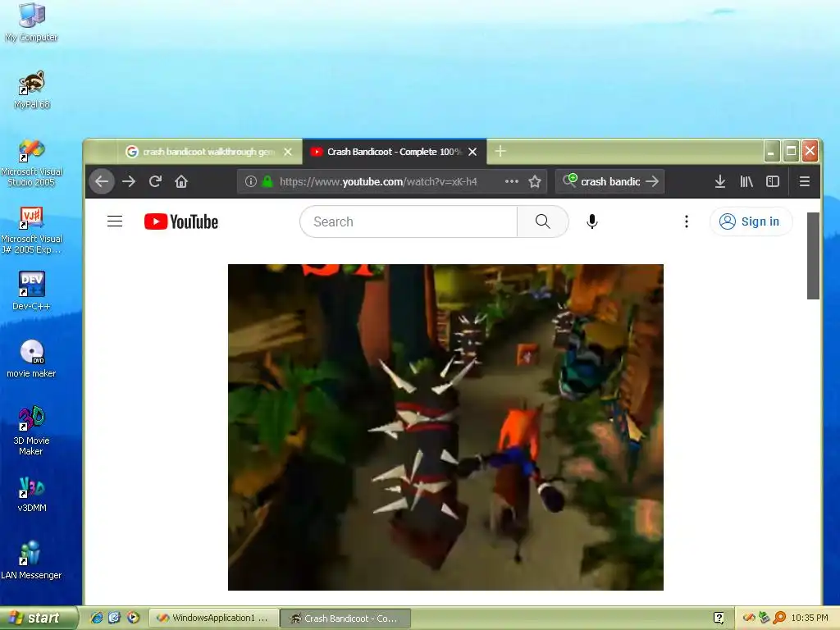Screen dimensions: 840x630
Task: Click the browser search box with crash bandic
Action: 610,181
